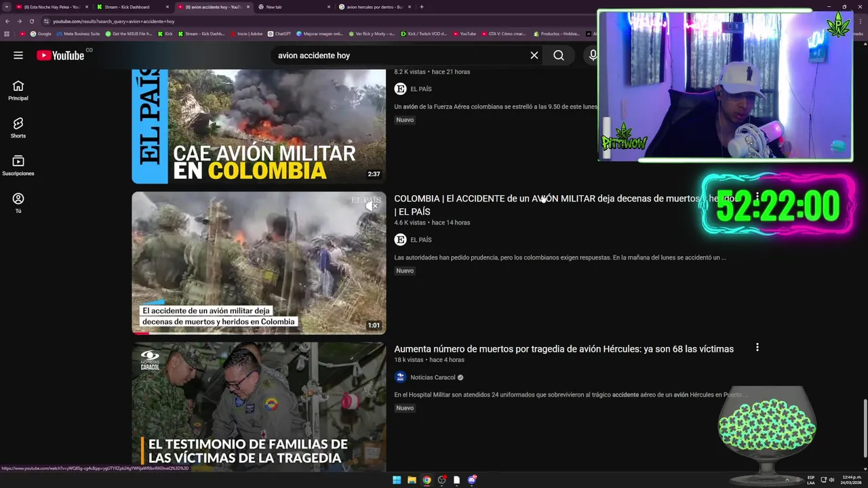Screen dimensions: 868x488
Task: Show hidden system tray icons
Action: tap(787, 480)
